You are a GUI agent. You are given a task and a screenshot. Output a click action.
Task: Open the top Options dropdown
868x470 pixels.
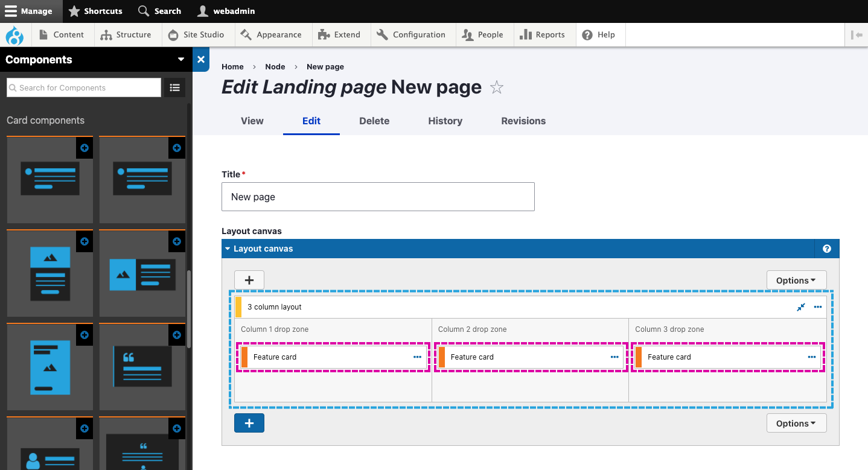[796, 280]
